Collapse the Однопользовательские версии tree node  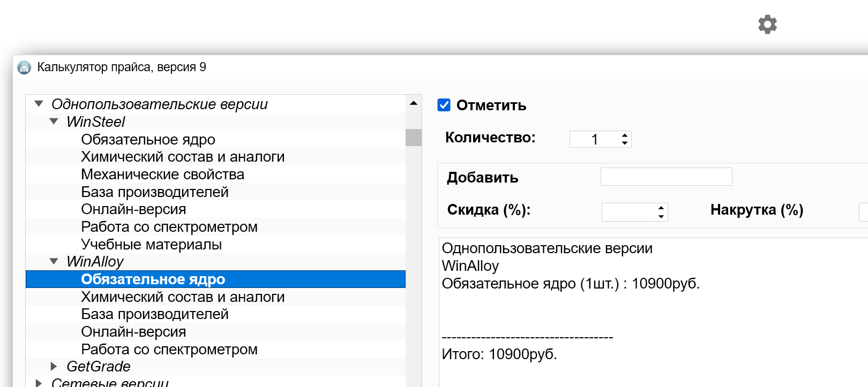pos(39,104)
